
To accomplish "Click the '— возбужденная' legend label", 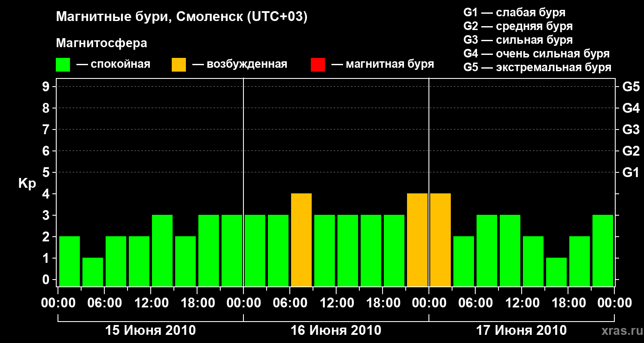I will (240, 64).
